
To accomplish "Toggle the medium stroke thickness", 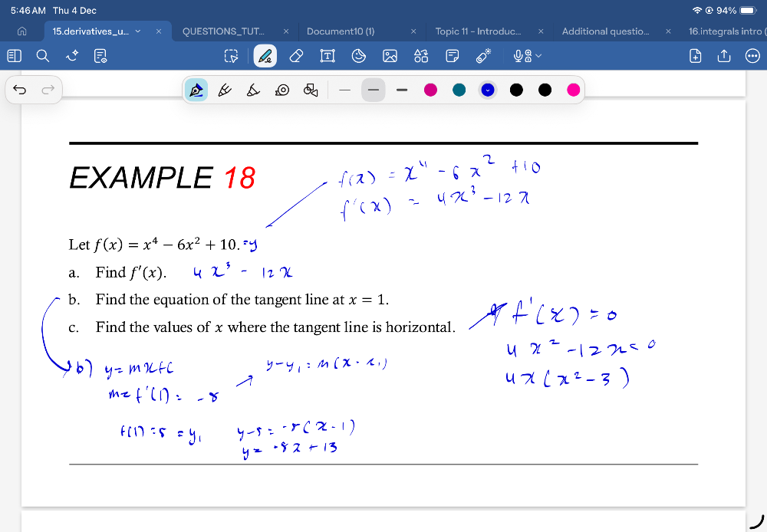I will [x=373, y=90].
